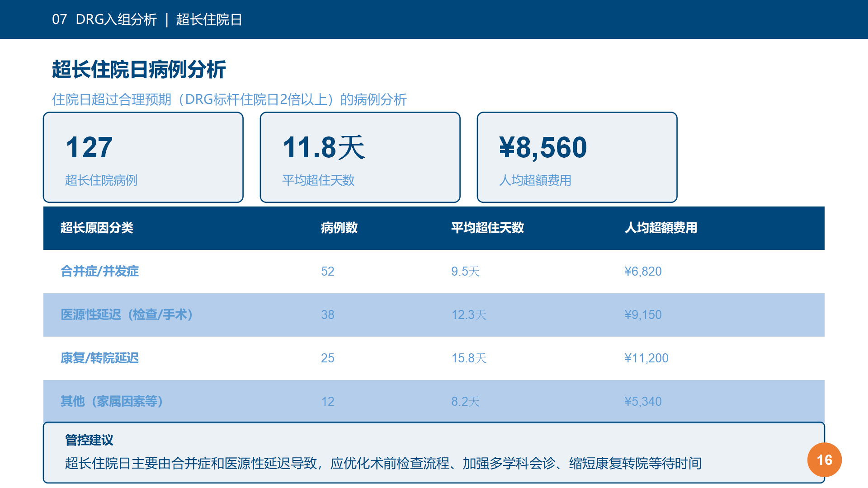Click the '11.8天' statistic value
Image resolution: width=868 pixels, height=488 pixels.
(x=324, y=147)
